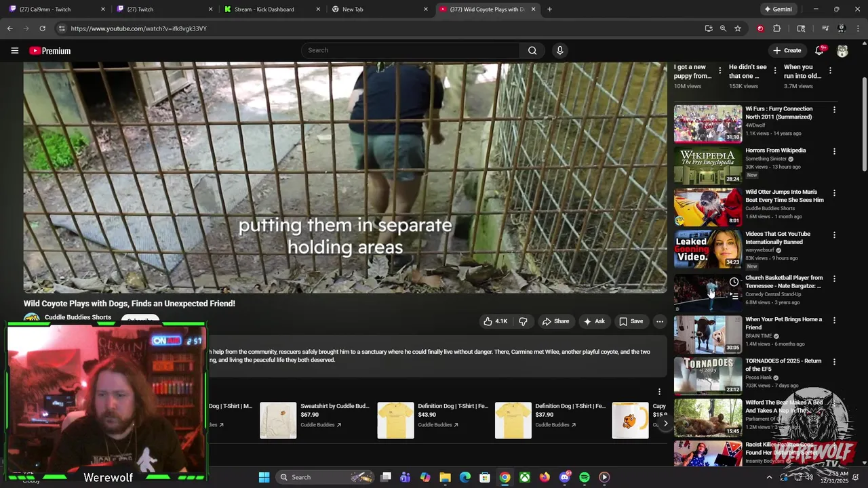Open Wi Furs Furry Connection thumbnail
This screenshot has width=868, height=488.
tap(708, 123)
